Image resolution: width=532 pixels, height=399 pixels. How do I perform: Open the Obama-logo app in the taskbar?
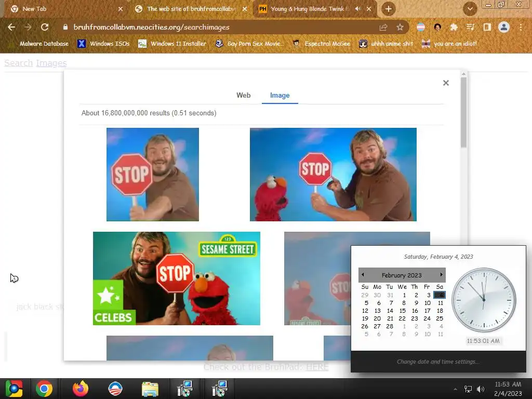[x=115, y=389]
